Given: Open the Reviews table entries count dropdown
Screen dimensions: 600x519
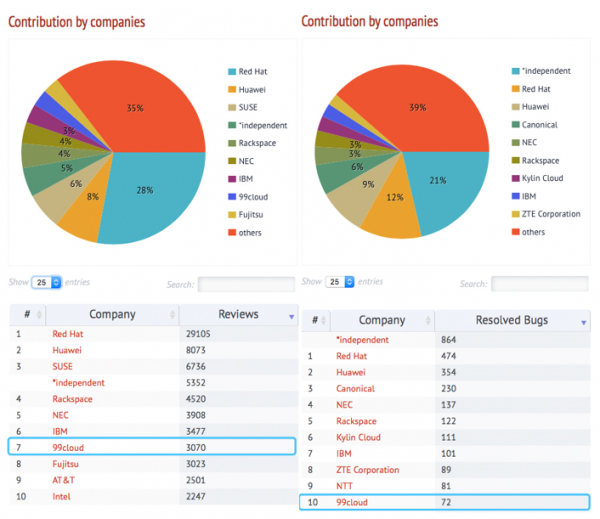Looking at the screenshot, I should point(46,282).
